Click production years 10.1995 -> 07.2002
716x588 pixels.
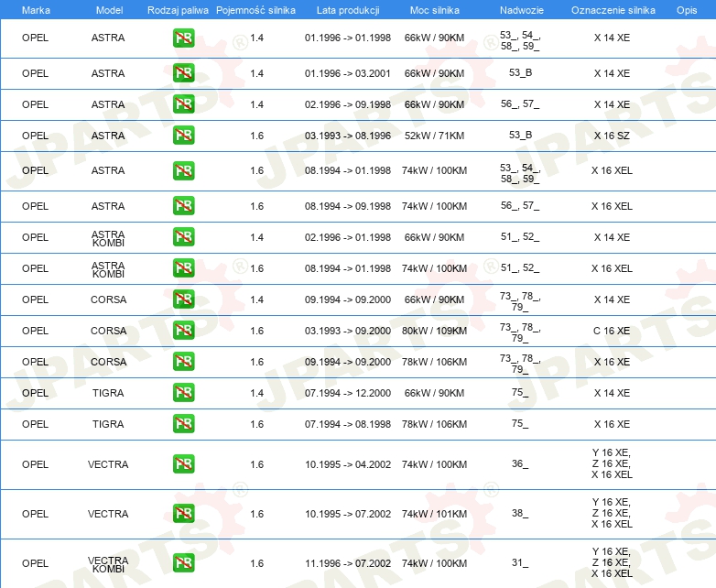[348, 514]
